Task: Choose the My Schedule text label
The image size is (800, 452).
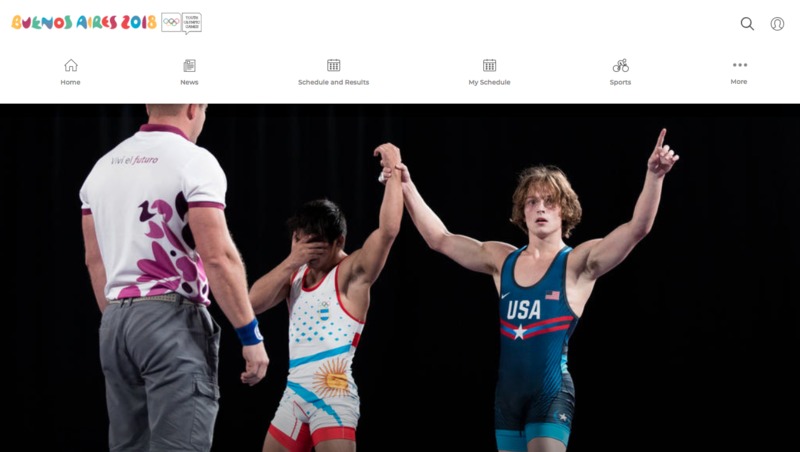Action: pos(489,82)
